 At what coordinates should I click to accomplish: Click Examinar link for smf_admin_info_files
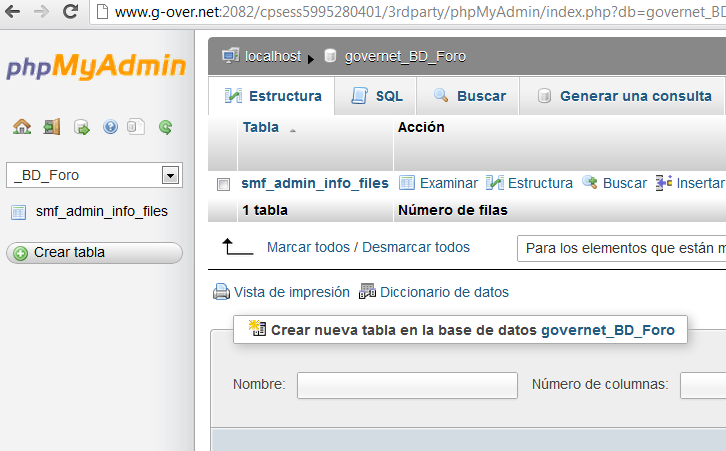(449, 183)
